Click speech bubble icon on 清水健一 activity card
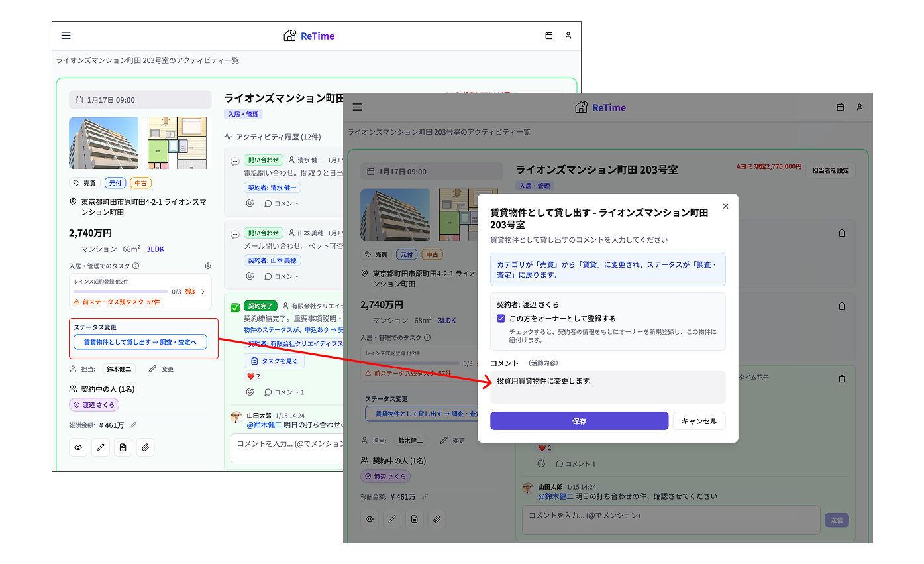Viewport: 924px width, 564px height. point(234,161)
